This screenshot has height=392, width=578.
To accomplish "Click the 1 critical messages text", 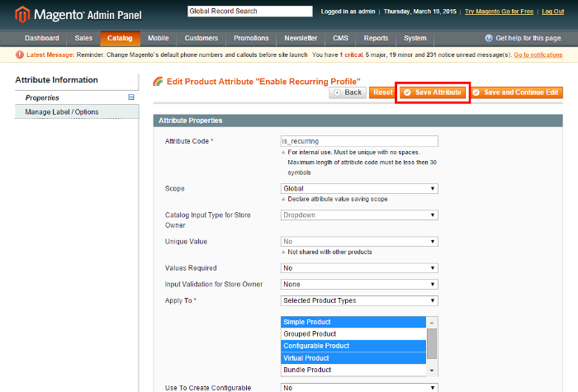I will point(352,55).
